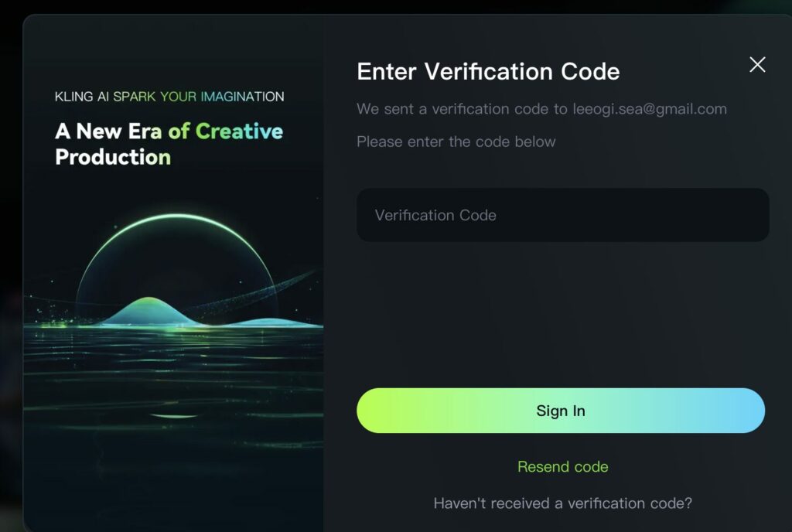Screen dimensions: 792x532
Task: Click the glowing arc atop the dome
Action: click(x=176, y=217)
